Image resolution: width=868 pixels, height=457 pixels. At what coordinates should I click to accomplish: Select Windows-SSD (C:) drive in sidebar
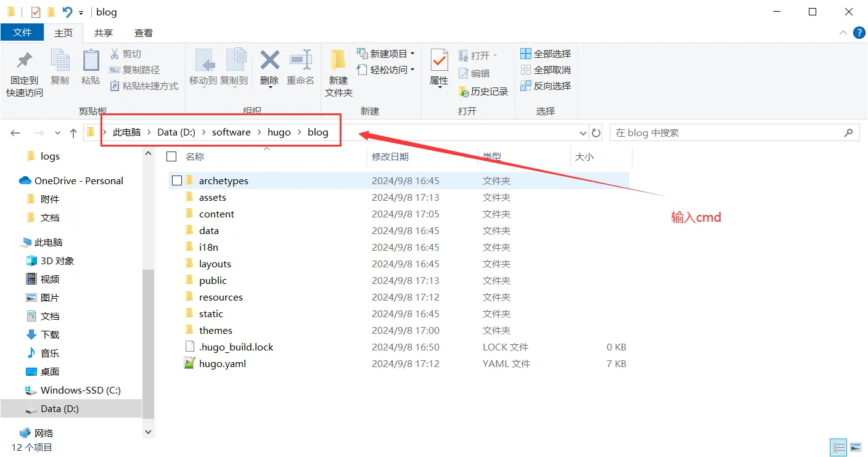[73, 390]
